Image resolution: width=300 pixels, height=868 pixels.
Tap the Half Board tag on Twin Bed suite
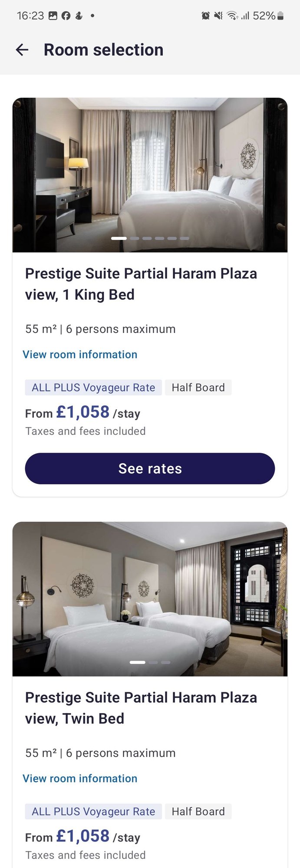coord(198,812)
